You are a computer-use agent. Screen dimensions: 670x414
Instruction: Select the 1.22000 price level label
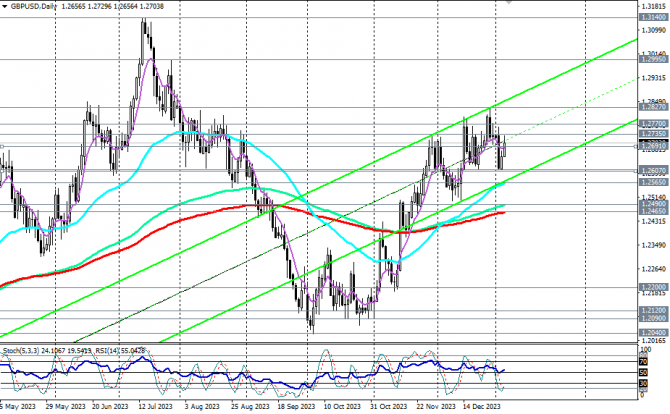(x=653, y=287)
